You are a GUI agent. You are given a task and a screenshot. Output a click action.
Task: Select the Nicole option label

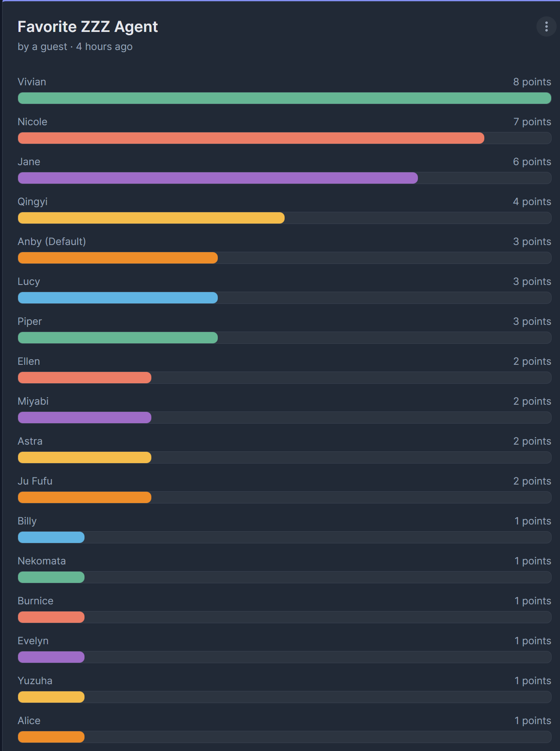coord(32,122)
